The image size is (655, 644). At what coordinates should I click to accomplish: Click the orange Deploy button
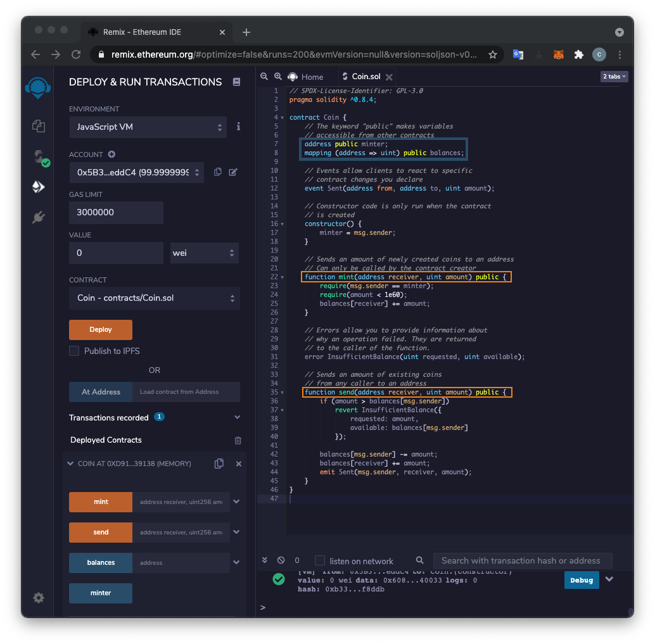pos(101,329)
